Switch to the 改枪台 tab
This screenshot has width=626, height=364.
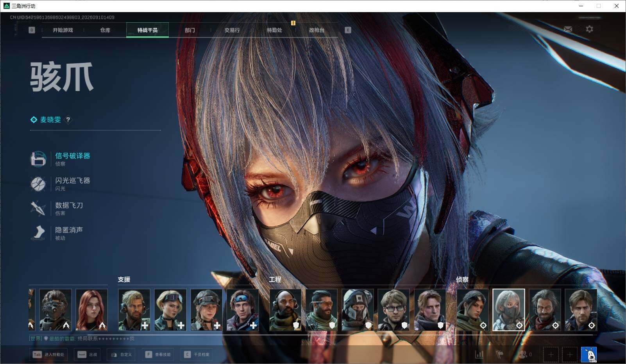(317, 30)
